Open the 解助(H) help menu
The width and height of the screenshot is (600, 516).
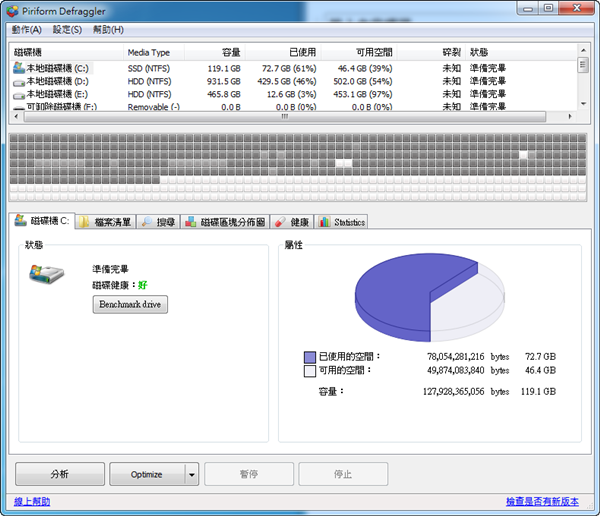tap(108, 30)
